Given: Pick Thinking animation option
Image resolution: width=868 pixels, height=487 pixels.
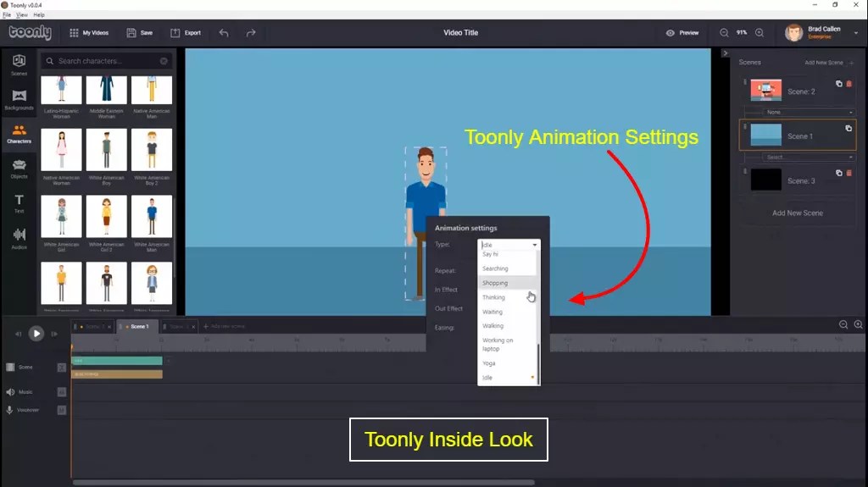Looking at the screenshot, I should (x=507, y=297).
